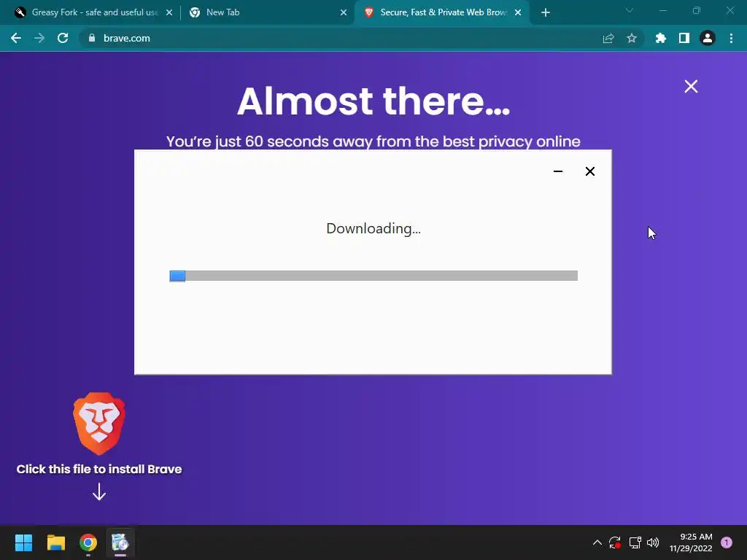The image size is (747, 560).
Task: Close the Downloading installer dialog
Action: click(589, 171)
